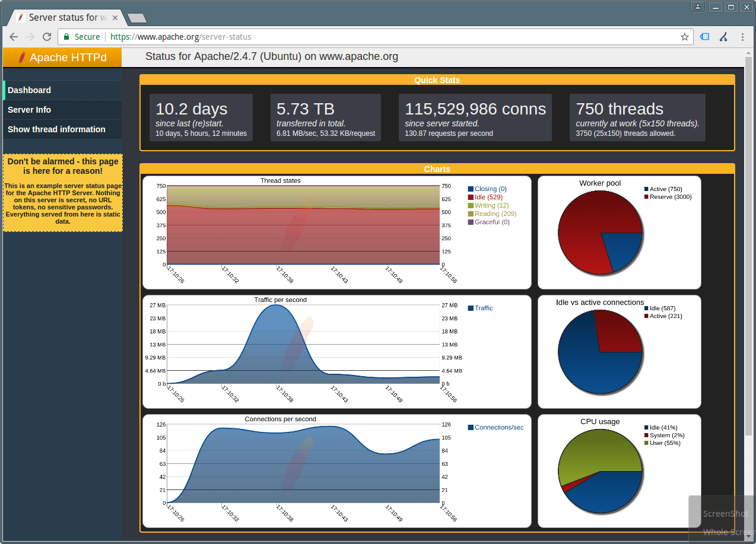The width and height of the screenshot is (756, 544).
Task: Click the Don't be alarmed notice heading
Action: pyautogui.click(x=63, y=166)
